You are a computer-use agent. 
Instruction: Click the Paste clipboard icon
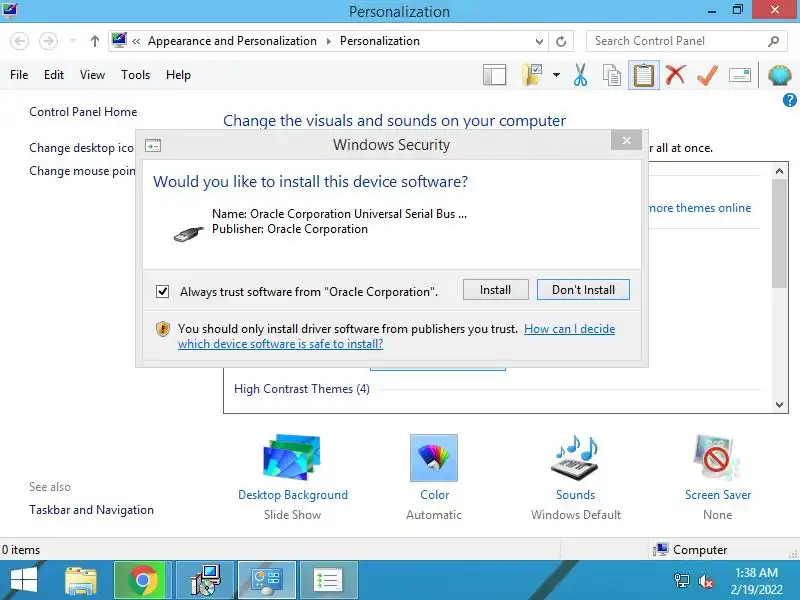point(643,75)
